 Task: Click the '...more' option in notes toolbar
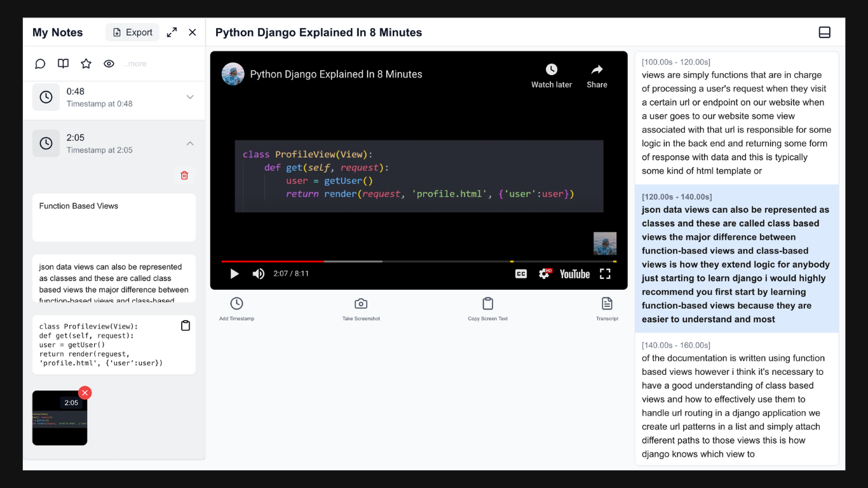[135, 64]
